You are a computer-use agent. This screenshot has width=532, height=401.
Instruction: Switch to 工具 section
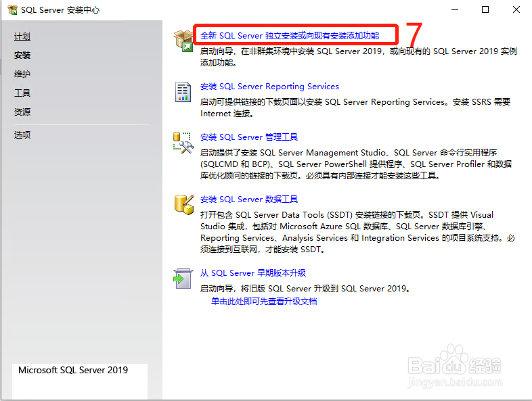[x=22, y=93]
